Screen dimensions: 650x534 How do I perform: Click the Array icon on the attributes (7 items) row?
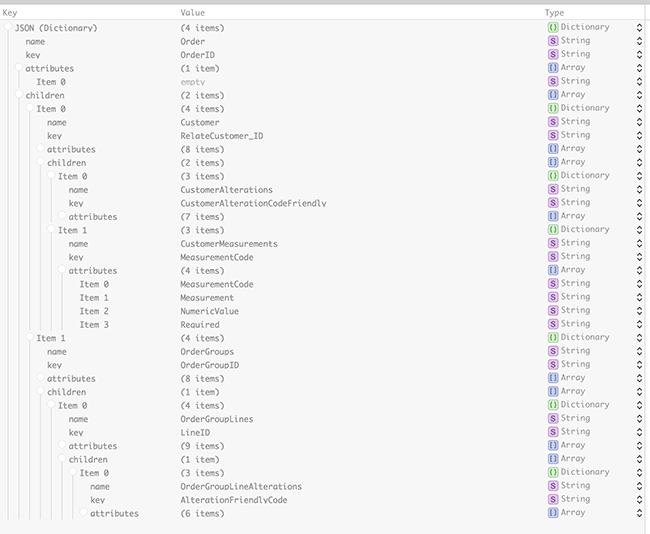(x=552, y=216)
